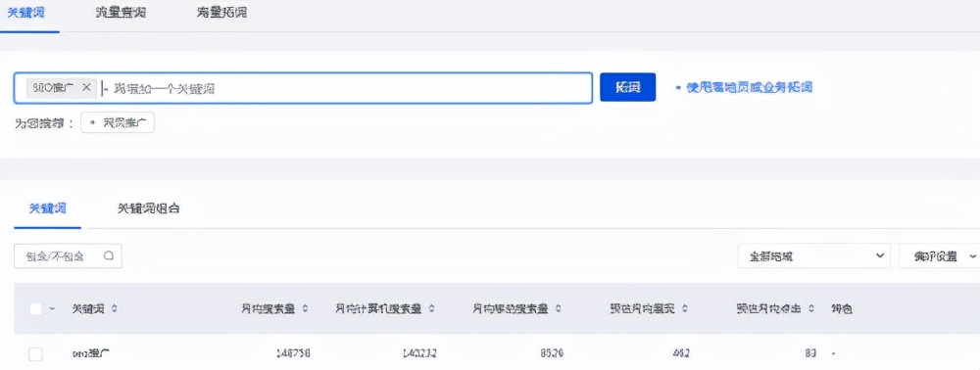Image resolution: width=980 pixels, height=370 pixels.
Task: Toggle the select-all checkbox in the table header
Action: (x=35, y=309)
